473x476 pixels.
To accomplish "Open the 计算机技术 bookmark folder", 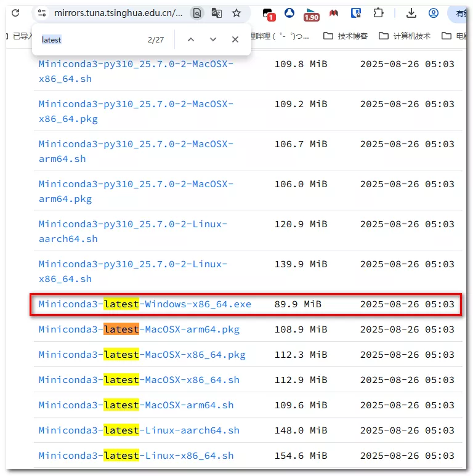I will 405,36.
